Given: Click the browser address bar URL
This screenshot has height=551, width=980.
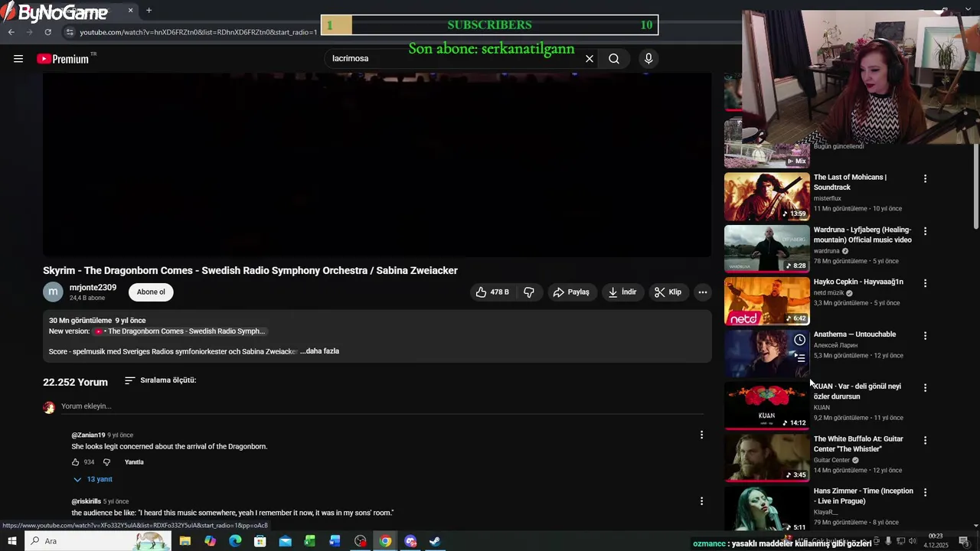Looking at the screenshot, I should coord(198,32).
